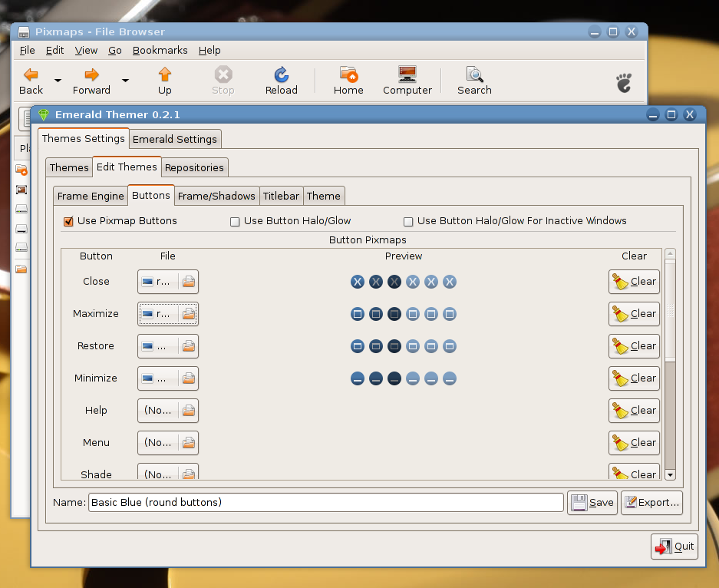Open the Minimize pixmap file chooser field
Viewport: 719px width, 588px height.
coord(168,378)
